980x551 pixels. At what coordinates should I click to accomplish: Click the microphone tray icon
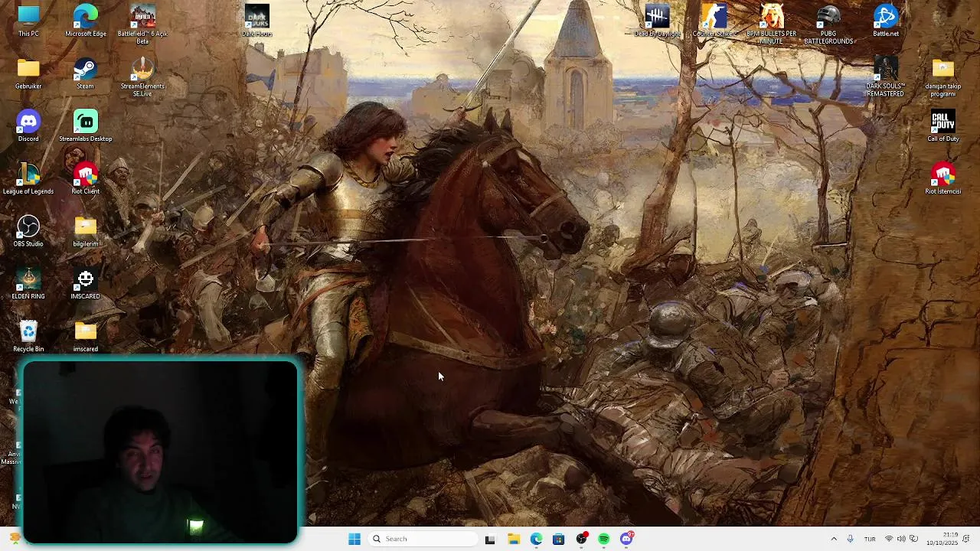[x=850, y=539]
